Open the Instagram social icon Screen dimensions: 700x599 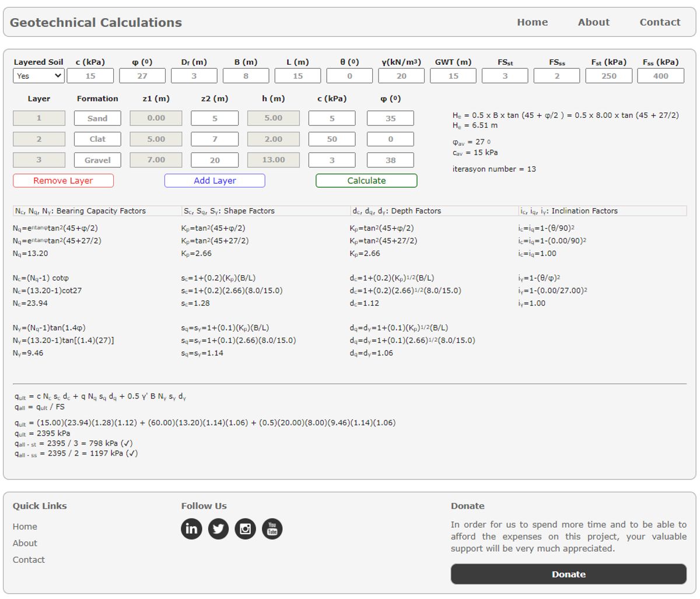tap(246, 528)
